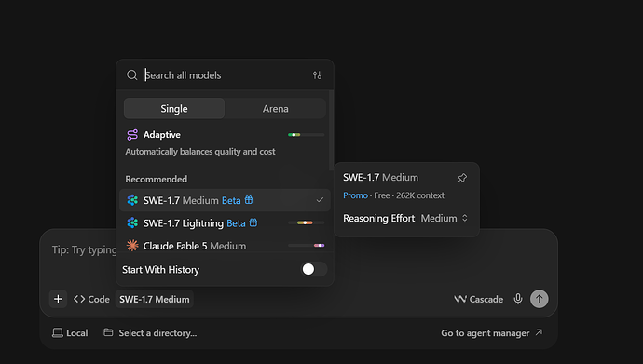Image resolution: width=643 pixels, height=364 pixels.
Task: Click the Reasoning Effort label
Action: click(379, 218)
